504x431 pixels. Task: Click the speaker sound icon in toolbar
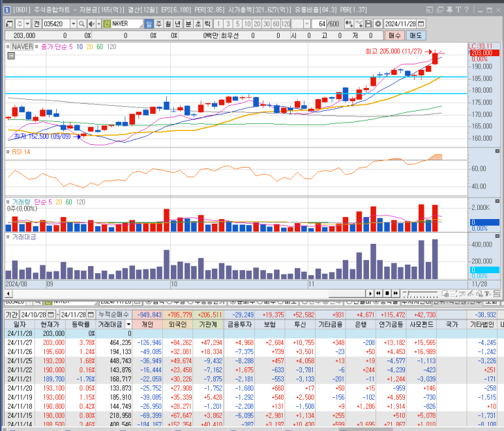pyautogui.click(x=91, y=23)
